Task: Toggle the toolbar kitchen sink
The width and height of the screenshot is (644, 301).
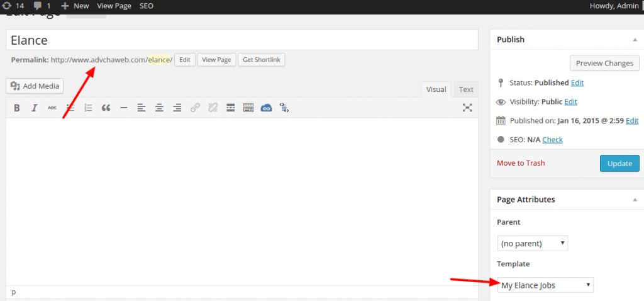Action: click(248, 108)
